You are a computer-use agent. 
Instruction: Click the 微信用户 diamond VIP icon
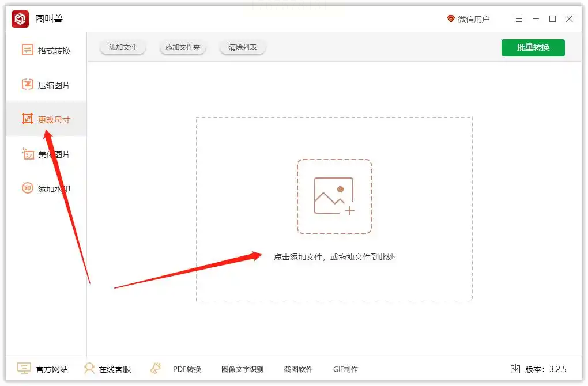(x=451, y=19)
